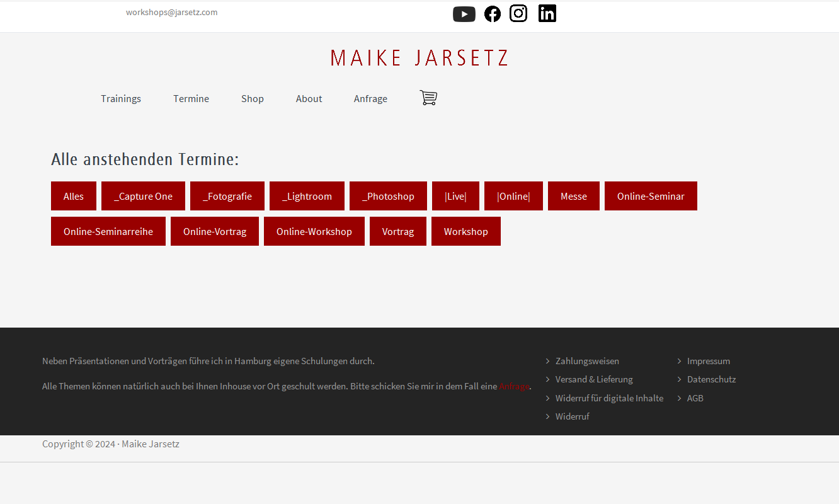The image size is (839, 504).
Task: Select the Alles filter button
Action: [x=74, y=196]
